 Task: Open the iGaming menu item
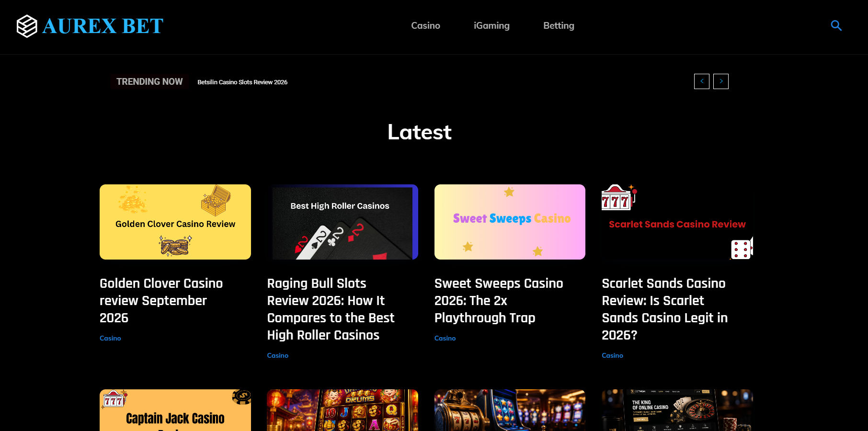[491, 26]
